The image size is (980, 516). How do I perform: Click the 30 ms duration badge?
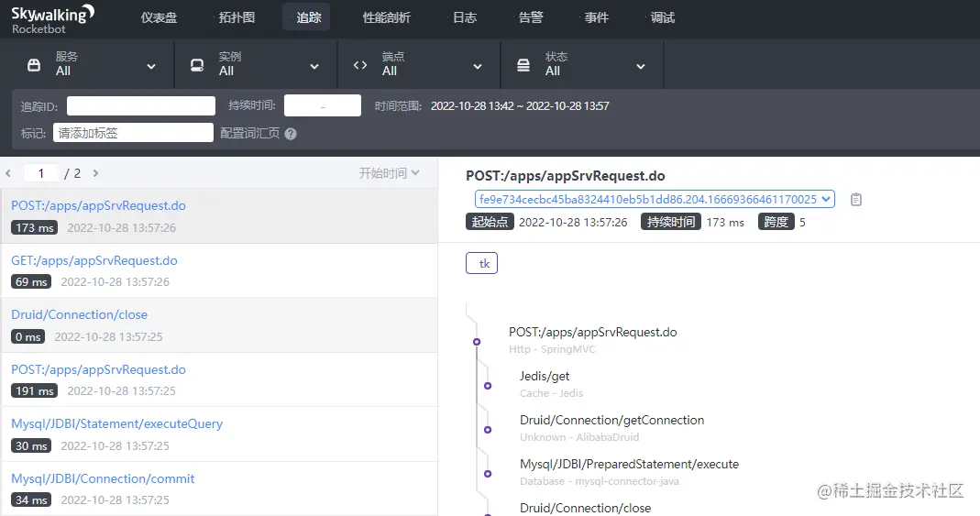coord(30,446)
